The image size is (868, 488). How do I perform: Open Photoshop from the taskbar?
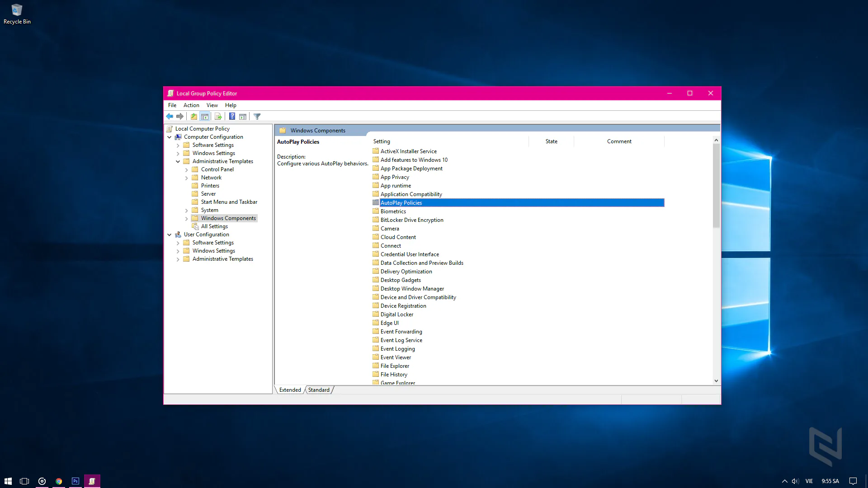coord(75,481)
